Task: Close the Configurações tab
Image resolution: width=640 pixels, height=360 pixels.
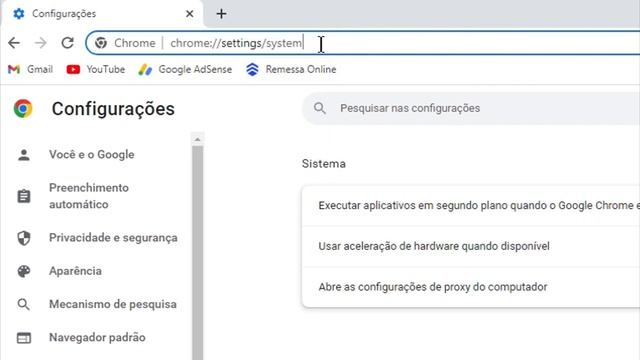Action: (189, 14)
